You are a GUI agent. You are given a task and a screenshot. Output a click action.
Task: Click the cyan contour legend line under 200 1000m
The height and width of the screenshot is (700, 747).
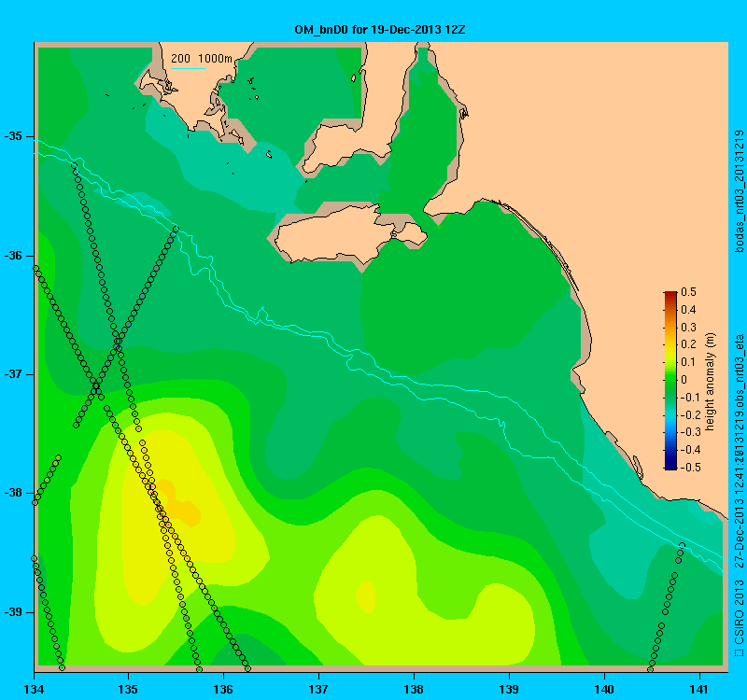tap(189, 68)
